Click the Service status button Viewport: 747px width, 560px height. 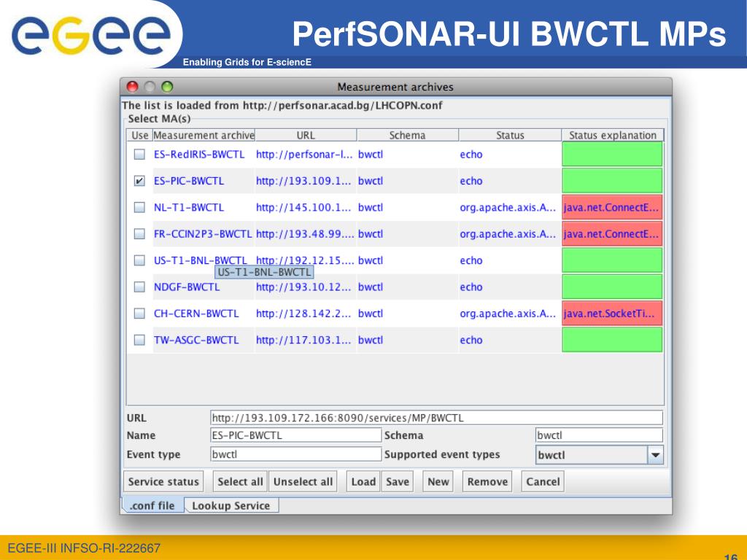click(163, 481)
